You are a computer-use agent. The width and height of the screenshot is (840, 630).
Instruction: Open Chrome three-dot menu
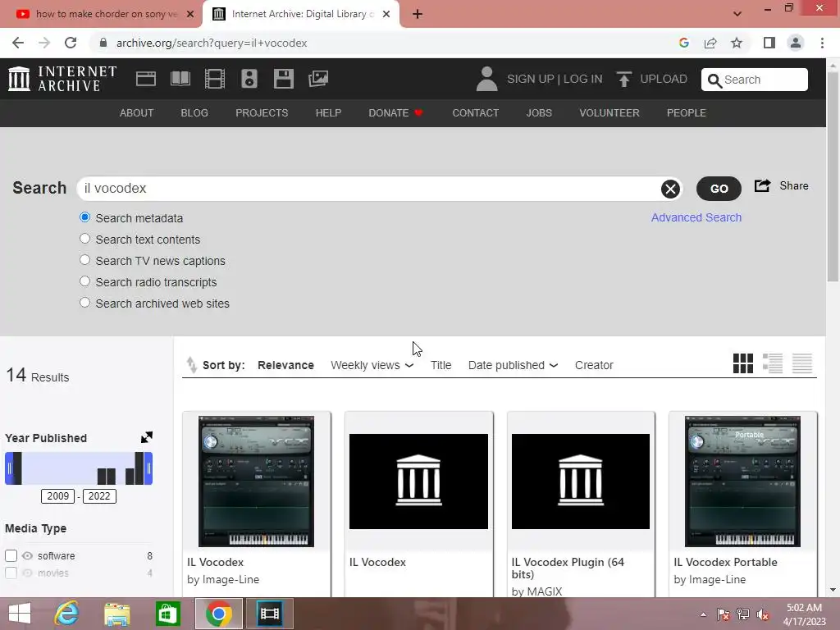click(822, 43)
